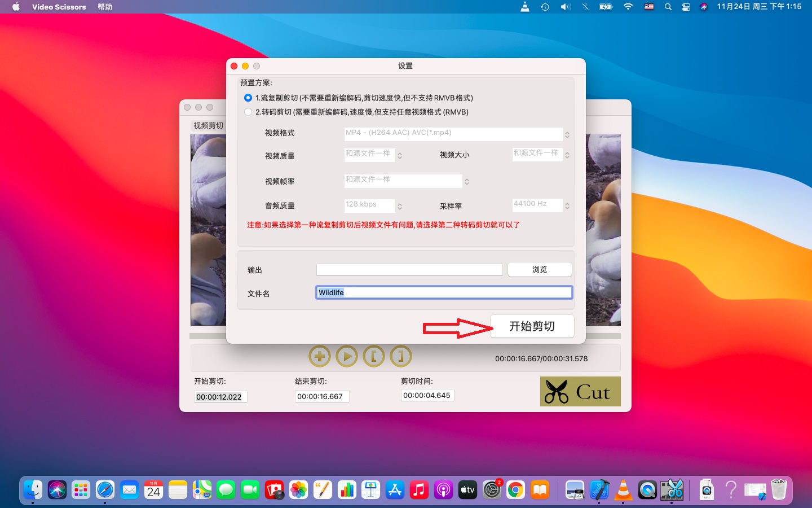Screen dimensions: 812x508
Task: Click the add video plus icon
Action: [x=320, y=356]
